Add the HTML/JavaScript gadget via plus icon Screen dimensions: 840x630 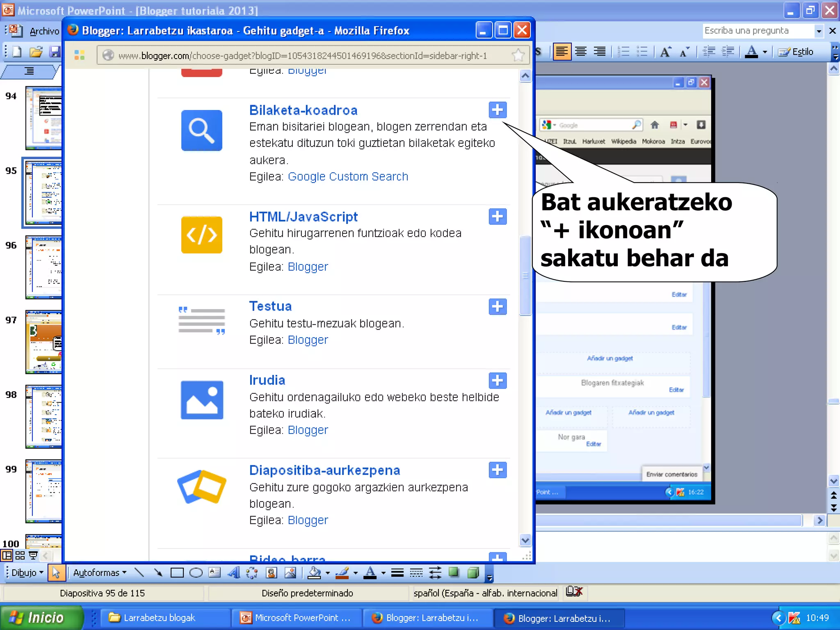(498, 217)
